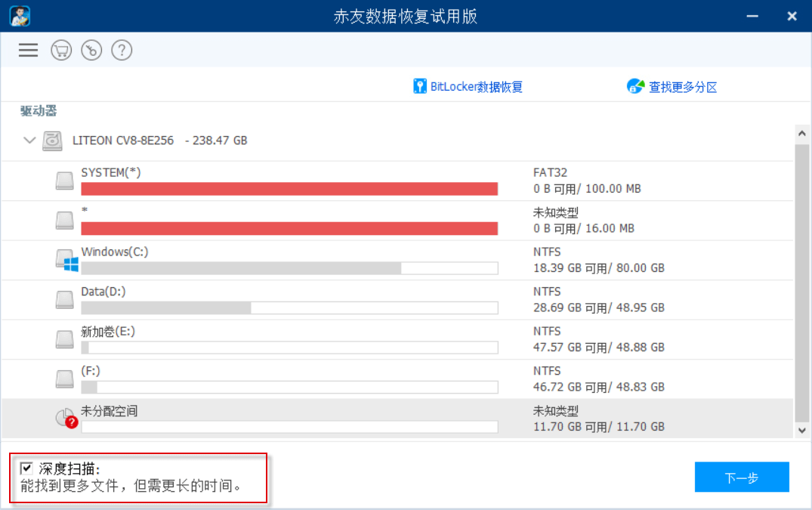Viewport: 812px width, 510px height.
Task: Select the SYSTEM(*) partition row
Action: pyautogui.click(x=397, y=181)
